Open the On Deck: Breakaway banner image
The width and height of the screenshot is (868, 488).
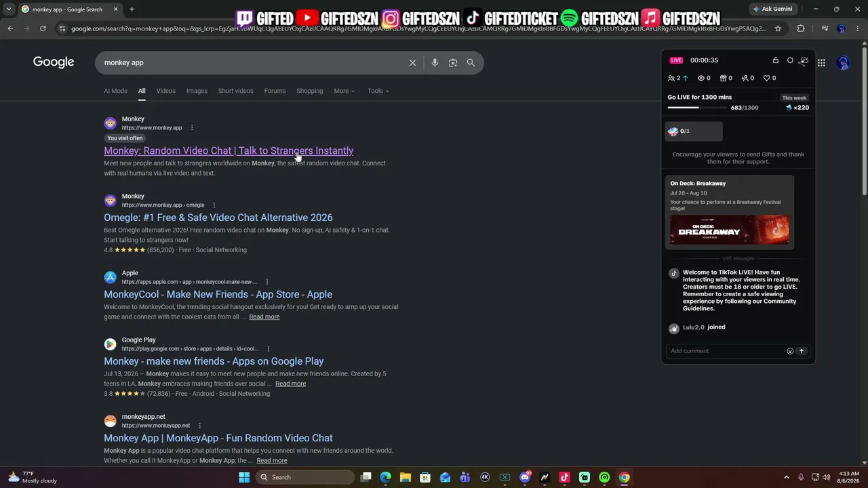coord(730,230)
